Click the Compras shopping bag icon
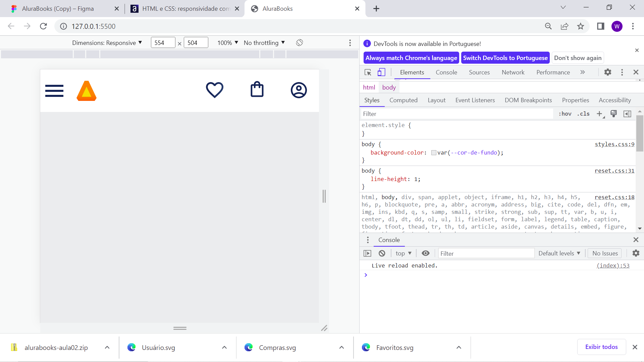Viewport: 644px width, 362px height. [257, 90]
